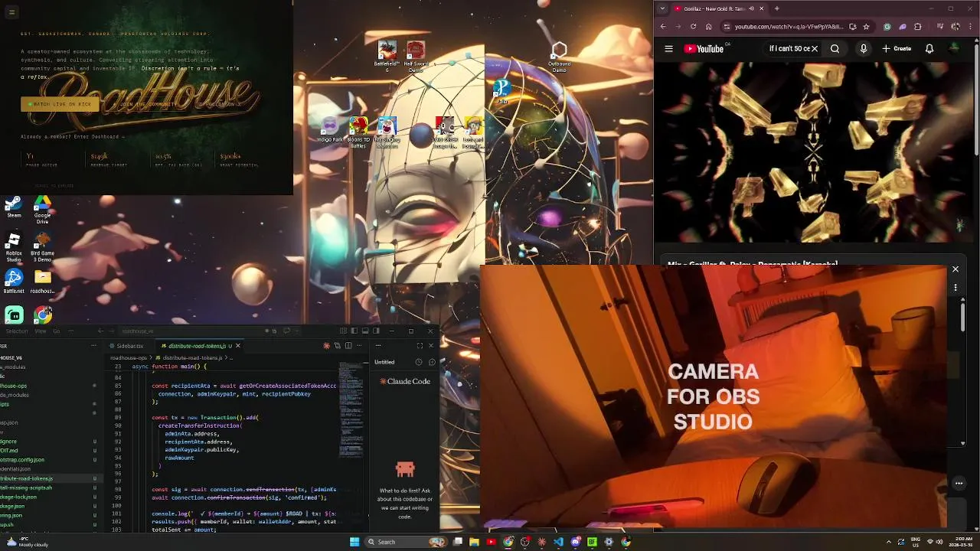Screen dimensions: 980x551
Task: Clear the YouTube search query
Action: coord(815,49)
